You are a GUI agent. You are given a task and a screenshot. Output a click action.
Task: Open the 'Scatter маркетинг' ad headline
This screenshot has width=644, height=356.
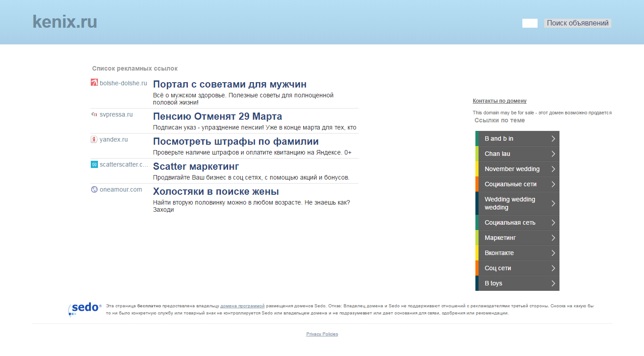(196, 167)
